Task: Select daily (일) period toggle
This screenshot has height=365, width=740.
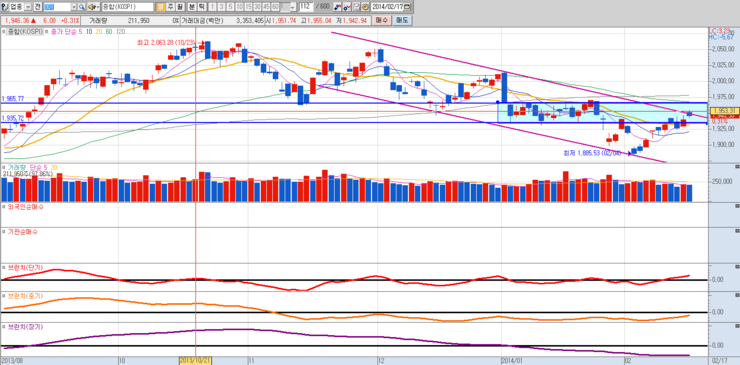Action: click(x=160, y=7)
